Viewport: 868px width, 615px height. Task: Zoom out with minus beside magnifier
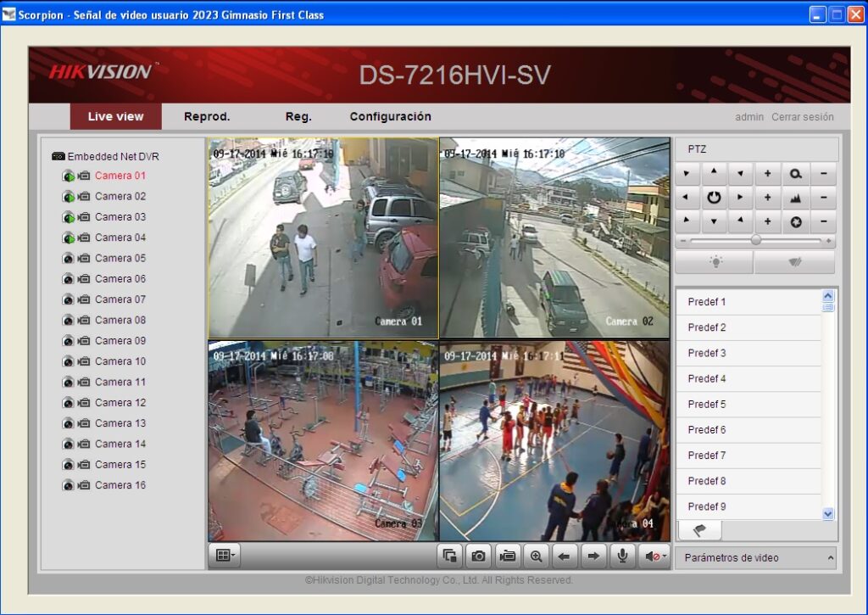pyautogui.click(x=824, y=174)
